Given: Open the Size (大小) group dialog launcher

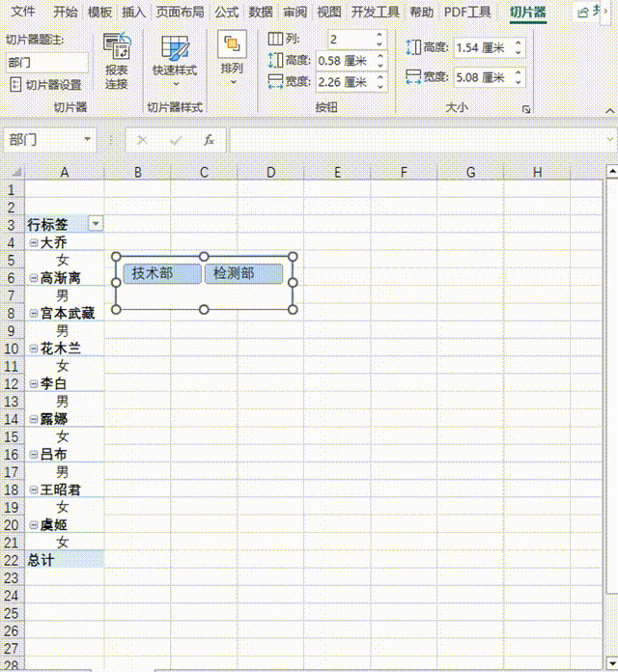Looking at the screenshot, I should coord(526,109).
